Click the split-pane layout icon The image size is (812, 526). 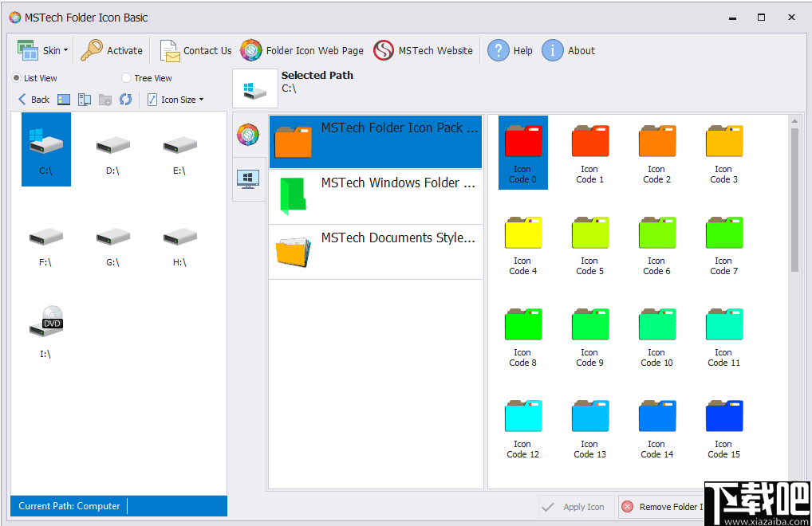click(85, 100)
